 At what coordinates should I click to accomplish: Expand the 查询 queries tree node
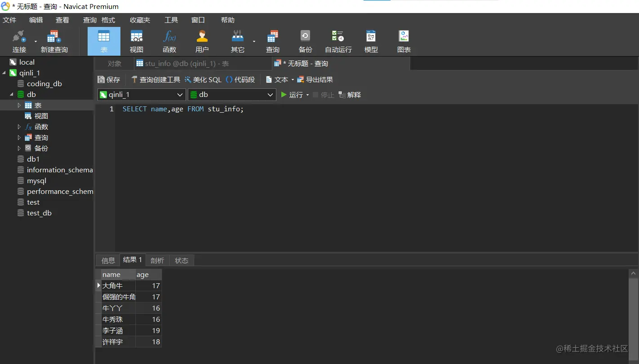[19, 137]
